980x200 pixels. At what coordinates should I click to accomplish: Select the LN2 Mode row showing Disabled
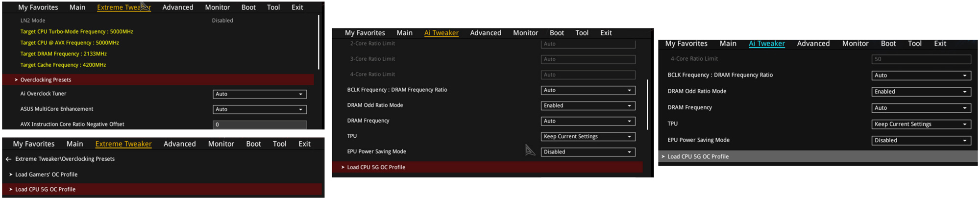(158, 21)
